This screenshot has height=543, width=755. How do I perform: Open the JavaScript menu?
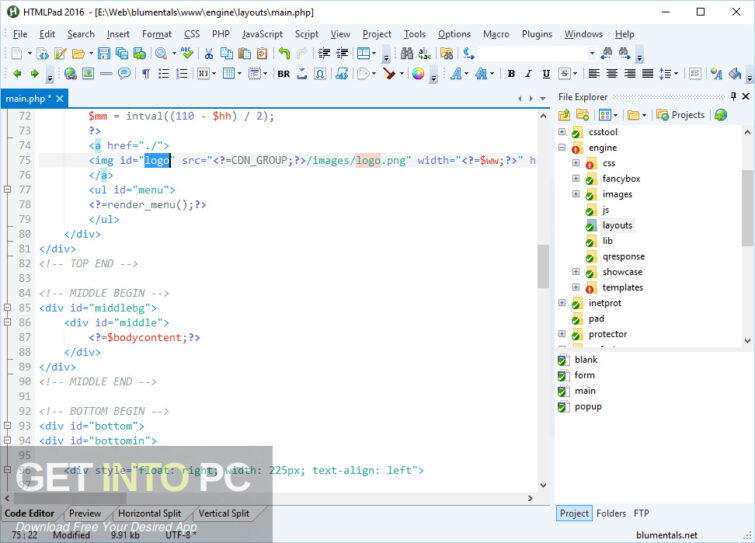click(262, 34)
